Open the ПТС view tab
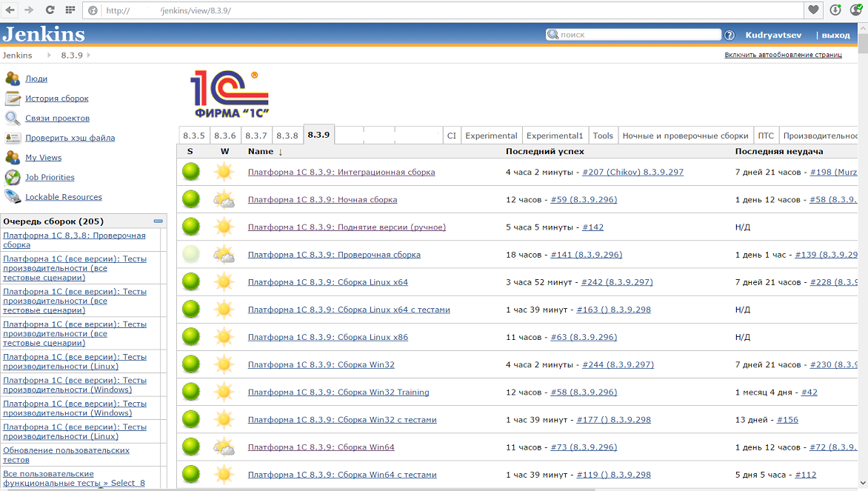Image resolution: width=868 pixels, height=491 pixels. coord(766,136)
